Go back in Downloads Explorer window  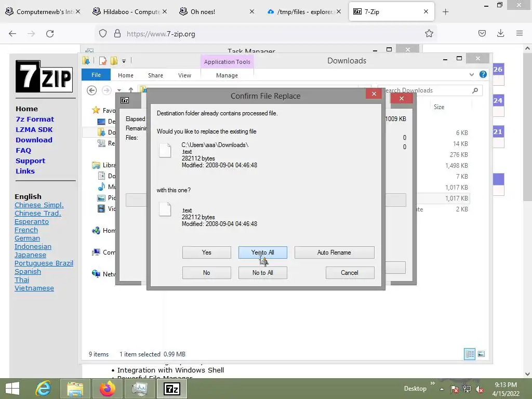91,90
